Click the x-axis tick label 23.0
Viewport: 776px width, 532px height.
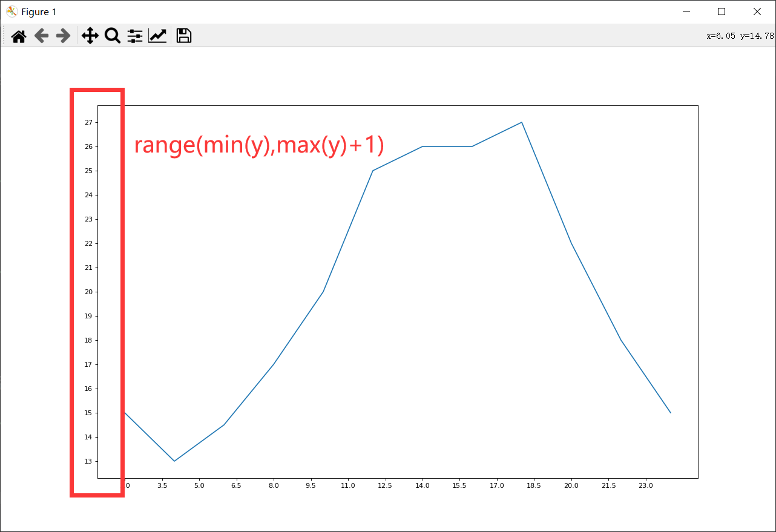tap(645, 485)
